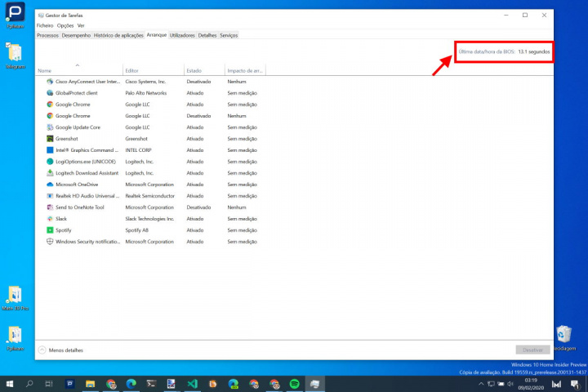
Task: Click the Cisco AnyConnect icon in the list
Action: coord(50,82)
